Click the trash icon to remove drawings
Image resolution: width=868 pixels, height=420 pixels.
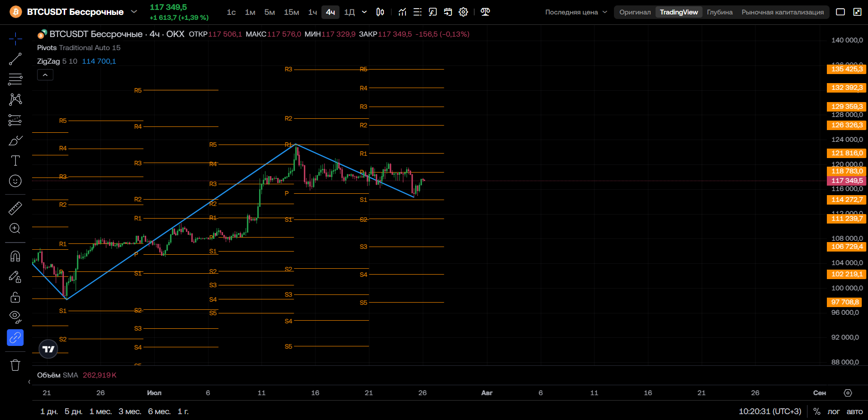(x=15, y=365)
